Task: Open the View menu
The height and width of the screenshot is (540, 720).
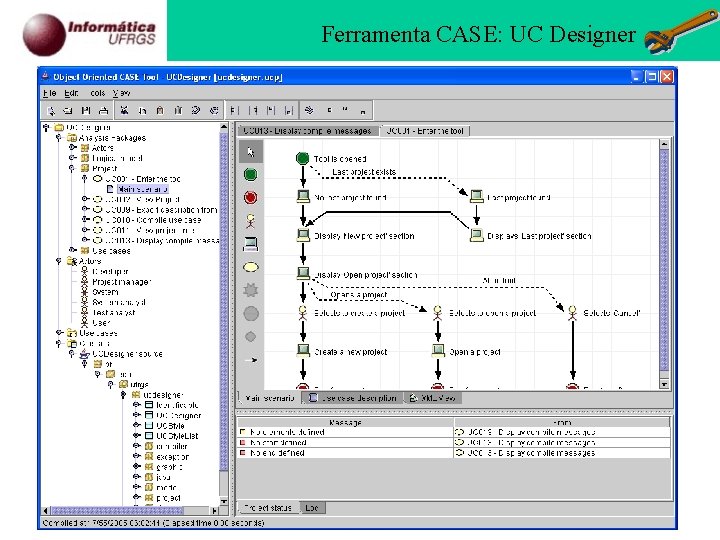Action: (122, 93)
